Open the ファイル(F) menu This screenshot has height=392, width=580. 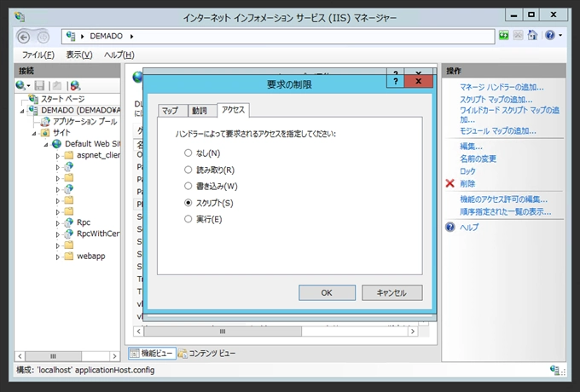(38, 55)
